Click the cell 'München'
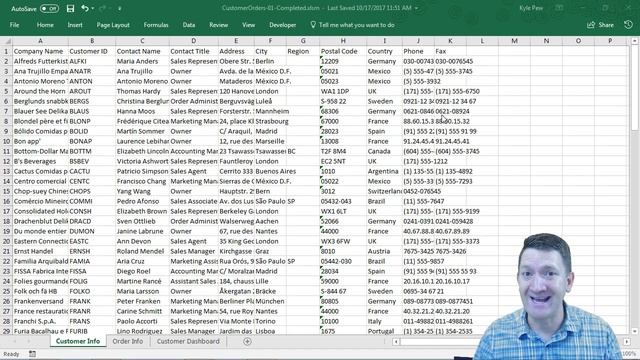 coord(270,301)
